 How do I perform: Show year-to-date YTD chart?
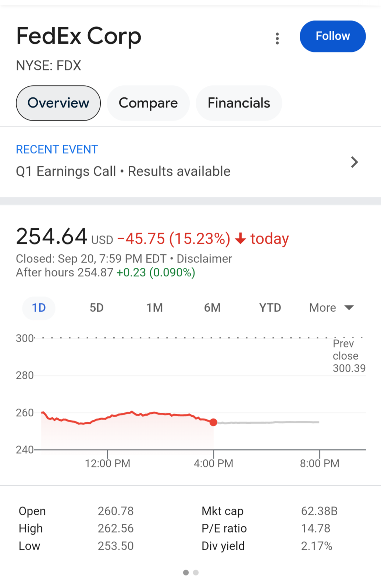(x=270, y=308)
